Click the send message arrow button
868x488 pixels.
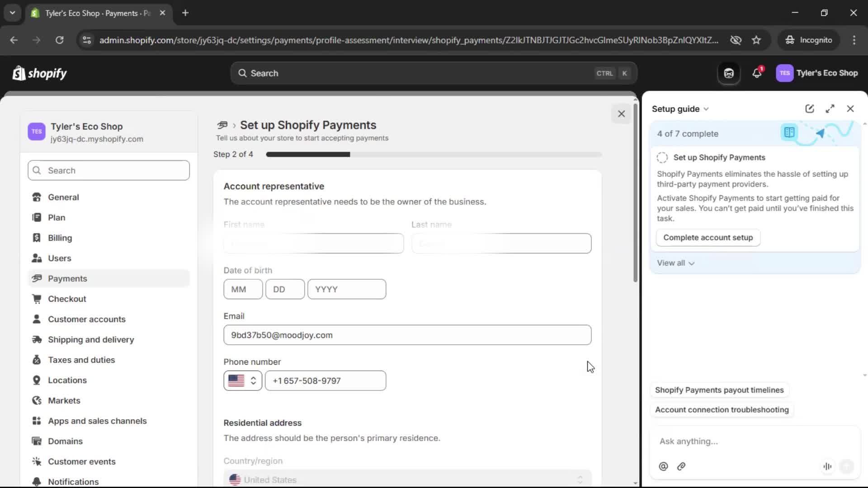pos(847,466)
